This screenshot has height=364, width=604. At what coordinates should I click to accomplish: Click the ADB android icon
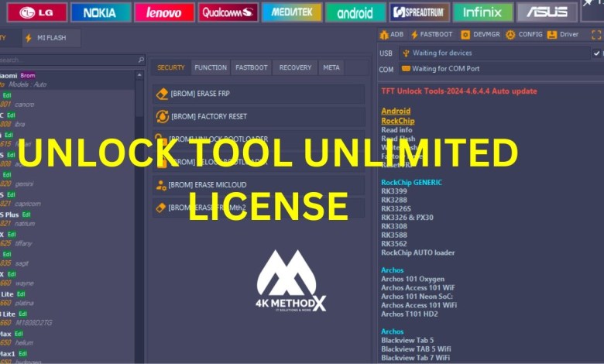pyautogui.click(x=384, y=35)
